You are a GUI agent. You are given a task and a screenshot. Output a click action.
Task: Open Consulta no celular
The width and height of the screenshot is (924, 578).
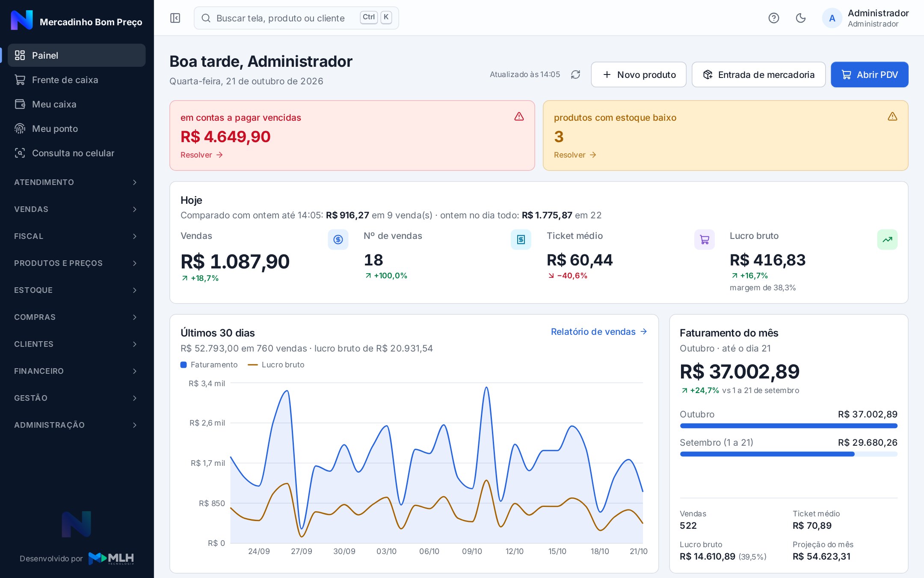(77, 153)
